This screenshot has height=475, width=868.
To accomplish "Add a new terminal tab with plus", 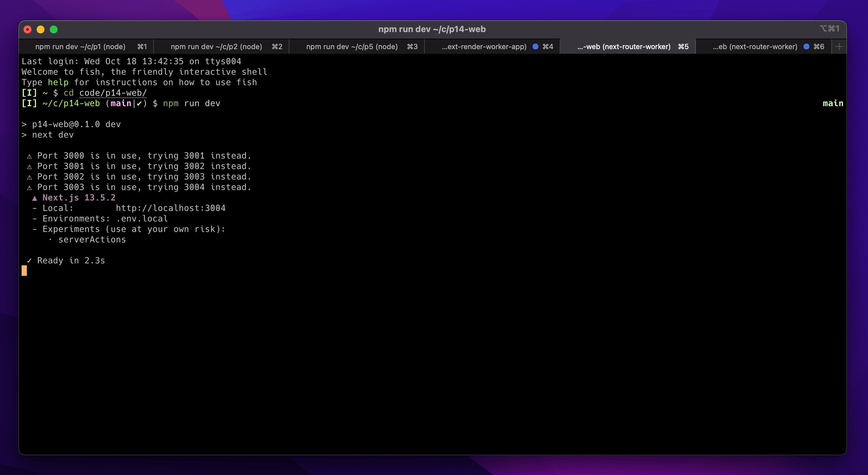I will (839, 47).
